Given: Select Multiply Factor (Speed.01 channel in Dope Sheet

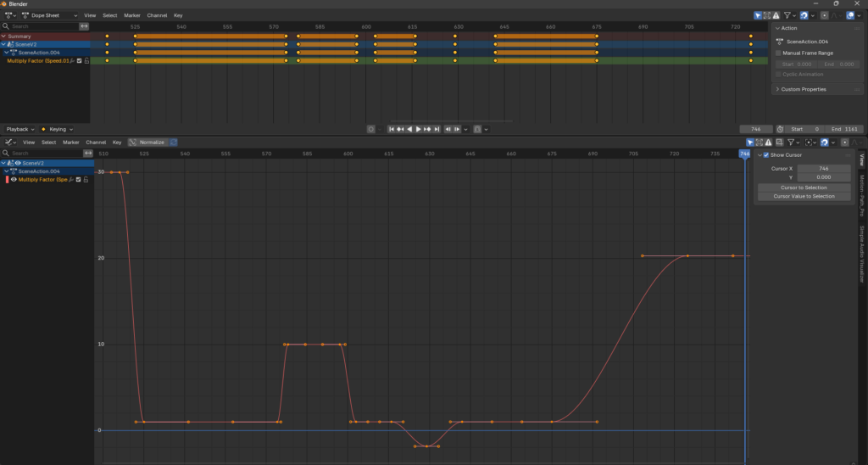Looking at the screenshot, I should pos(37,61).
